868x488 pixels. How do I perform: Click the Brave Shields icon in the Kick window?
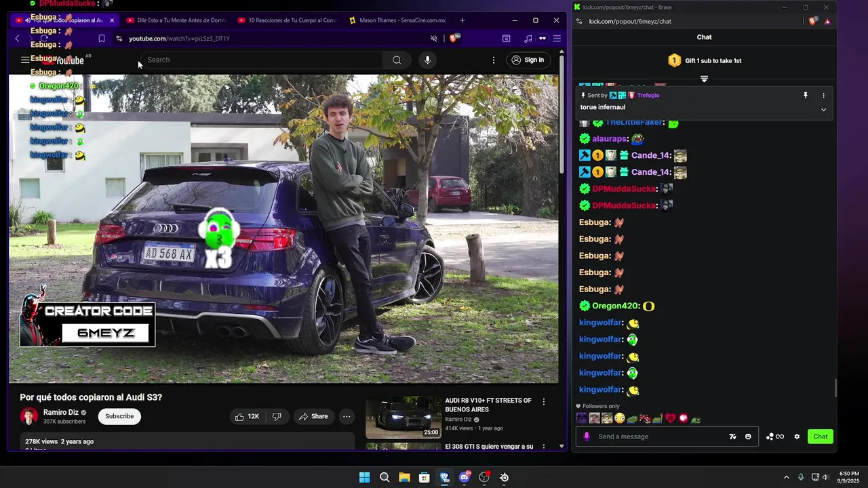(813, 21)
